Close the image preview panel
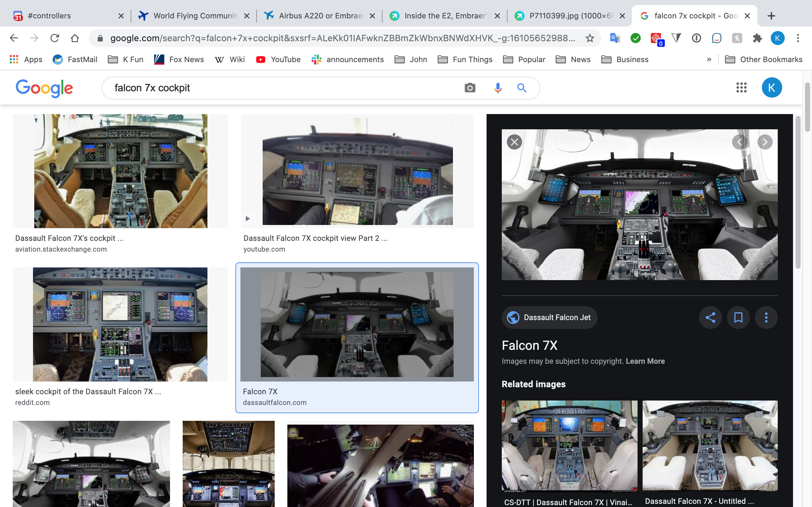The height and width of the screenshot is (507, 812). [x=514, y=142]
